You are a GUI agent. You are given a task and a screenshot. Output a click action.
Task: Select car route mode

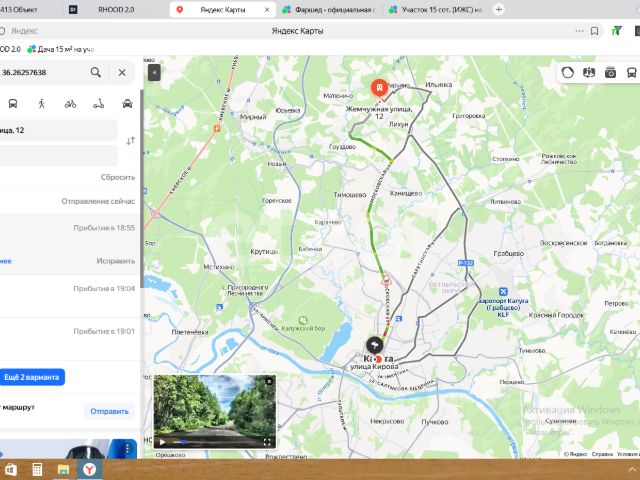point(127,104)
